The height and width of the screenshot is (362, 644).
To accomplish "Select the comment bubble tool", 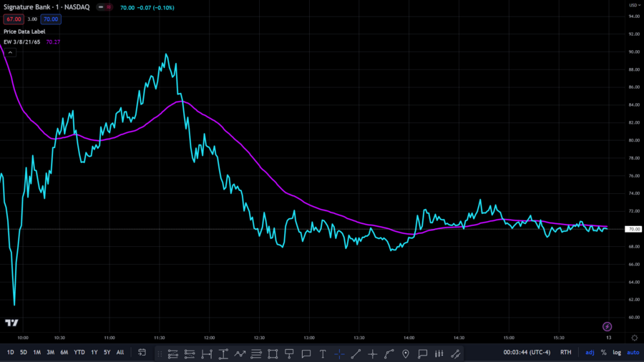I will (306, 354).
